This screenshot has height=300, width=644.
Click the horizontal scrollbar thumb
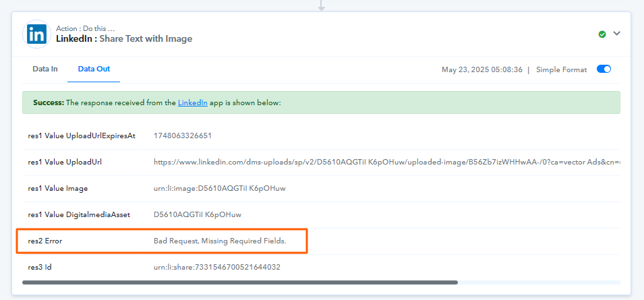click(x=240, y=282)
